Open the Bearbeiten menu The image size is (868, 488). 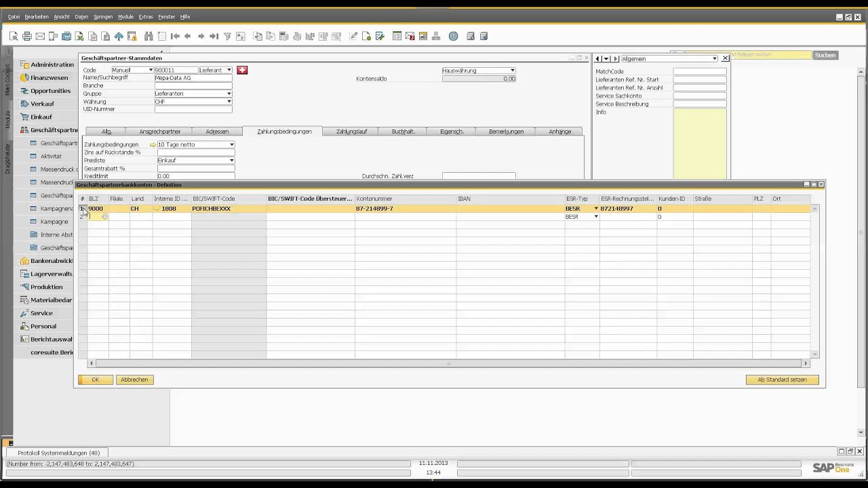[x=37, y=16]
